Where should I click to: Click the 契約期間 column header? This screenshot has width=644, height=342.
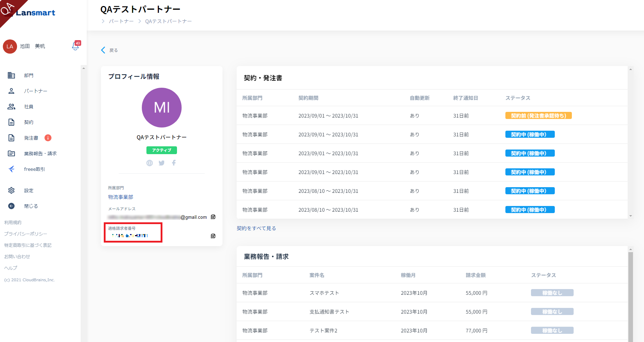point(308,98)
